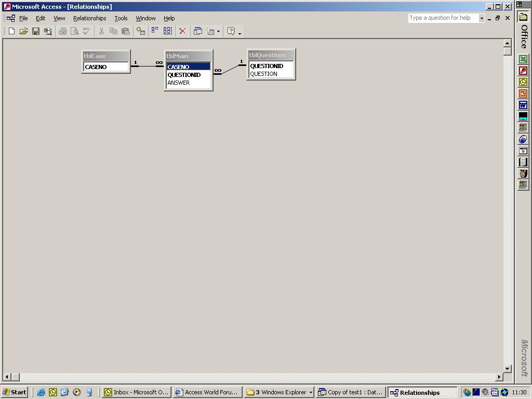Click the Office shortcut bar folder icon
The image size is (532, 399).
click(523, 17)
